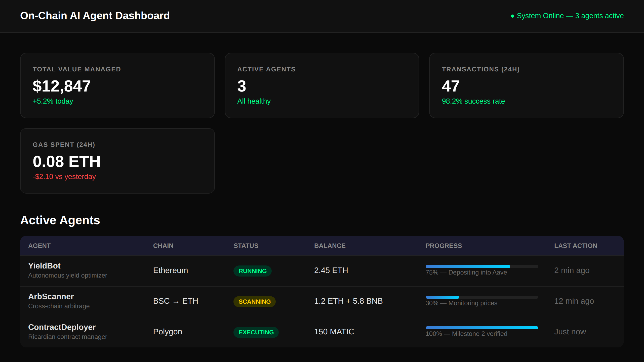Click the 47 transactions count
The width and height of the screenshot is (644, 362).
tap(451, 86)
